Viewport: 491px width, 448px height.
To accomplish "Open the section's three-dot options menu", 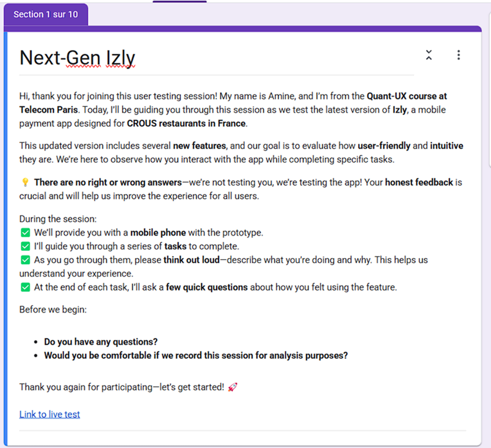I will point(459,55).
